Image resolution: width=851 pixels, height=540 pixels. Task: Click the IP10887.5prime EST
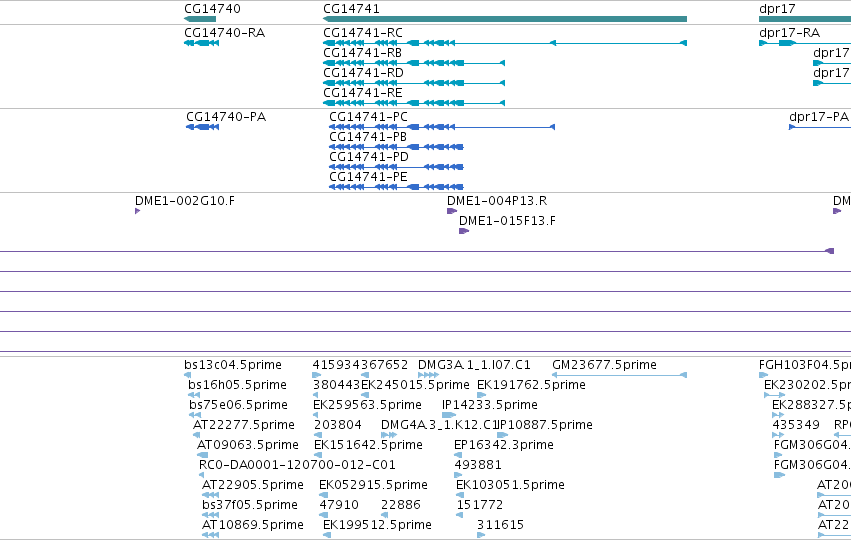[x=544, y=425]
